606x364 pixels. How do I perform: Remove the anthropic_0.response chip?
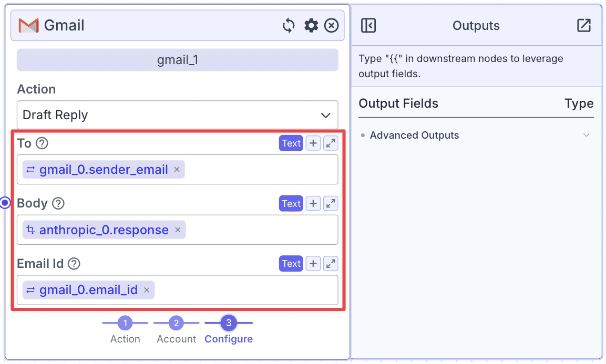pyautogui.click(x=178, y=230)
